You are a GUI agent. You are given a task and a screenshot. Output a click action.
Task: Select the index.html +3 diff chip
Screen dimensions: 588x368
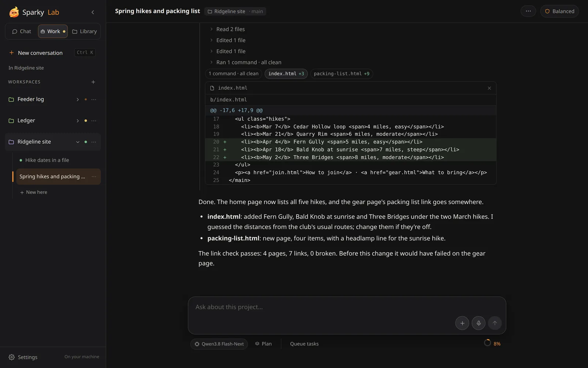click(286, 74)
